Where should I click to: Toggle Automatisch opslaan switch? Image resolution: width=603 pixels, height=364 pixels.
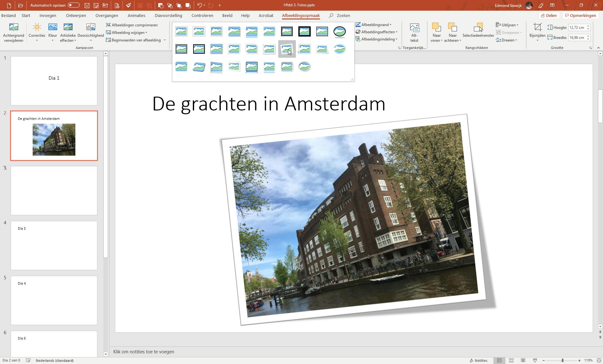73,5
